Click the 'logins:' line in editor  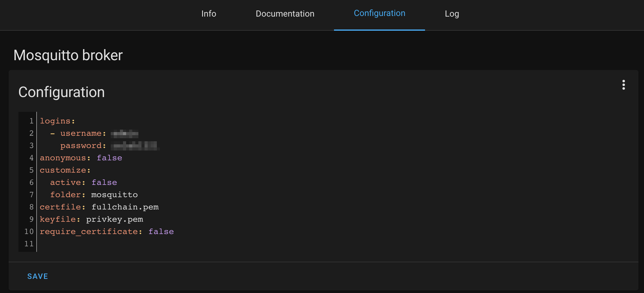(58, 121)
